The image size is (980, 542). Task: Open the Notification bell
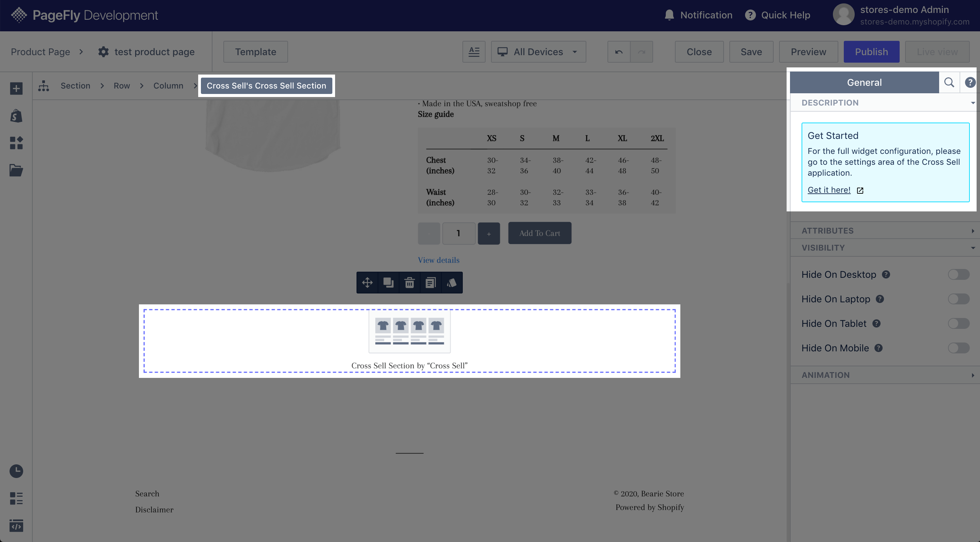pos(698,15)
